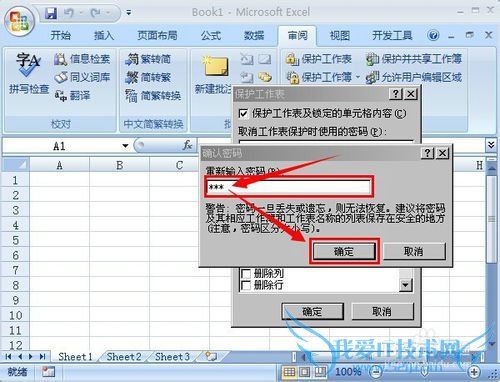This screenshot has height=382, width=500.
Task: Open 信息检索 research tool
Action: 82,59
